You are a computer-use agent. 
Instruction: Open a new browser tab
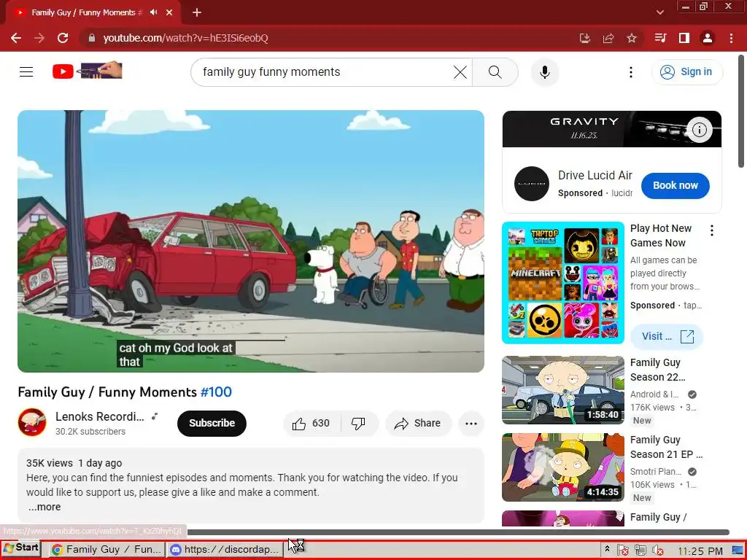(197, 12)
